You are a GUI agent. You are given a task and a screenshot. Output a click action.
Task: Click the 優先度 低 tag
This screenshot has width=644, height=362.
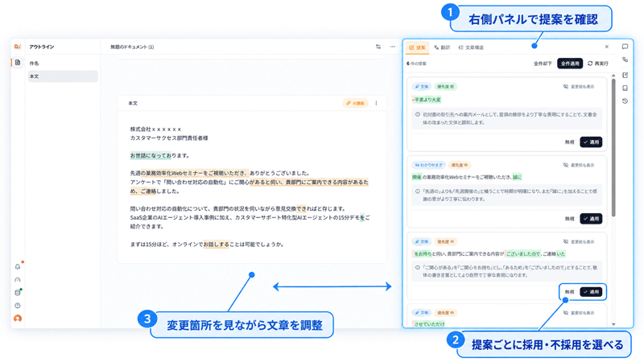(445, 87)
